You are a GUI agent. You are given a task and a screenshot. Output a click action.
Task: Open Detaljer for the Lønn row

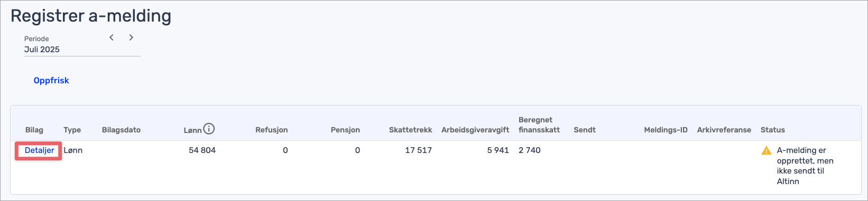(x=39, y=150)
